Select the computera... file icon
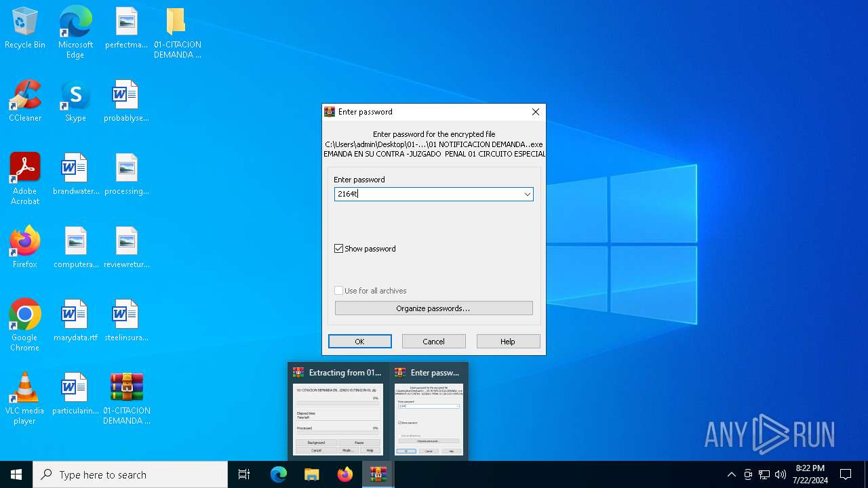Viewport: 868px width, 488px height. tap(75, 247)
